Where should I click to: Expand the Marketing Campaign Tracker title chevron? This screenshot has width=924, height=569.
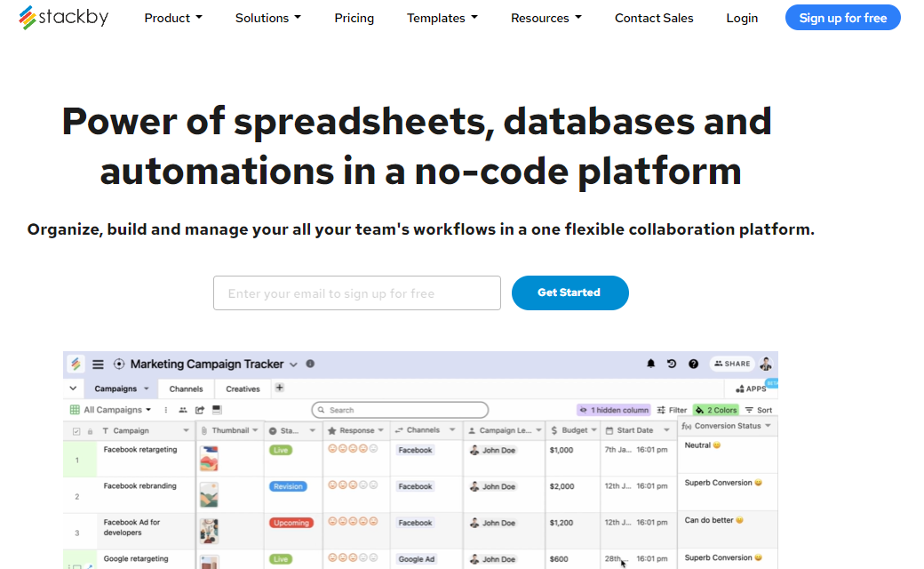pos(293,365)
